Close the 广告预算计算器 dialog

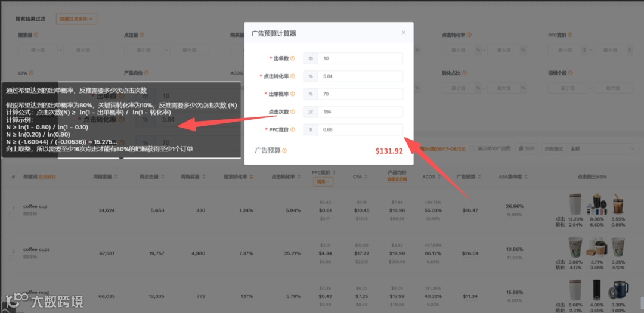click(403, 32)
